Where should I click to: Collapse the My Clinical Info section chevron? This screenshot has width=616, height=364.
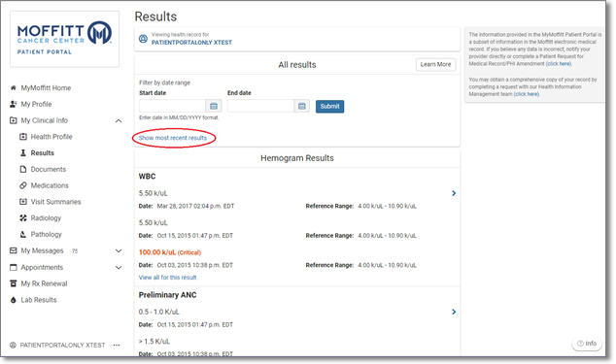(x=119, y=121)
